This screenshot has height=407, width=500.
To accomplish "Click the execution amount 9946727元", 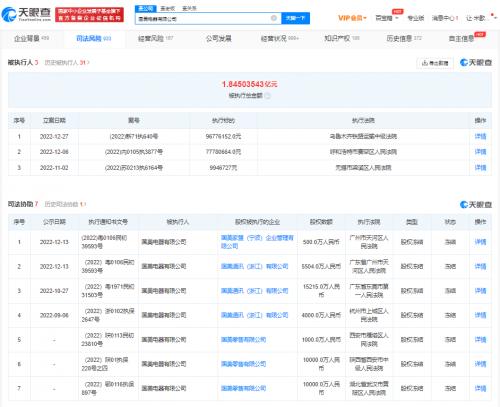I will click(223, 168).
